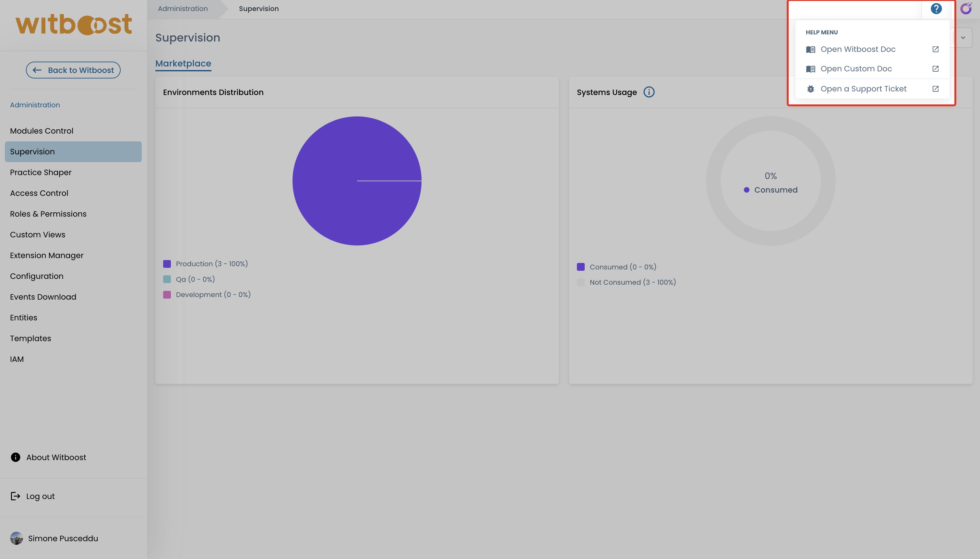This screenshot has width=980, height=559.
Task: Click the Systems Usage info icon
Action: click(649, 92)
